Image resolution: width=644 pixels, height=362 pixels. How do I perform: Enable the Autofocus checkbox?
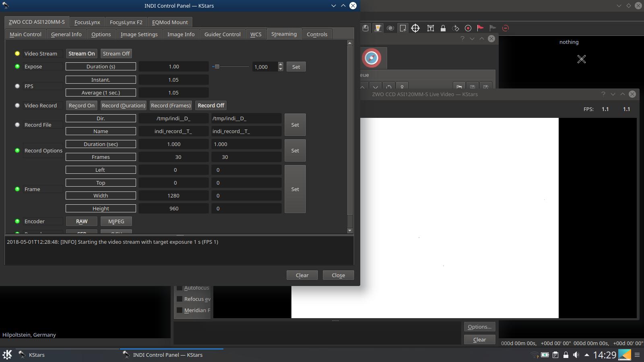pos(180,288)
